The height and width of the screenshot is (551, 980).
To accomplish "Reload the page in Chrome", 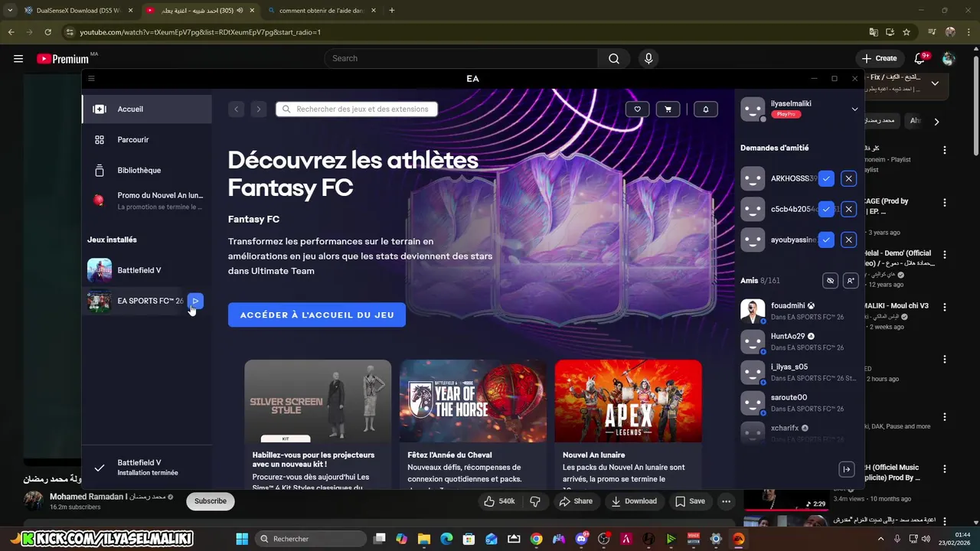I will [47, 32].
